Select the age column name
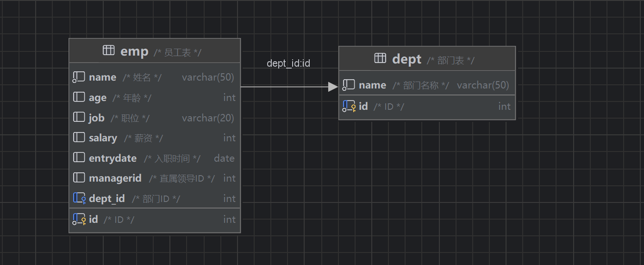Viewport: 644px width, 265px height. point(98,98)
